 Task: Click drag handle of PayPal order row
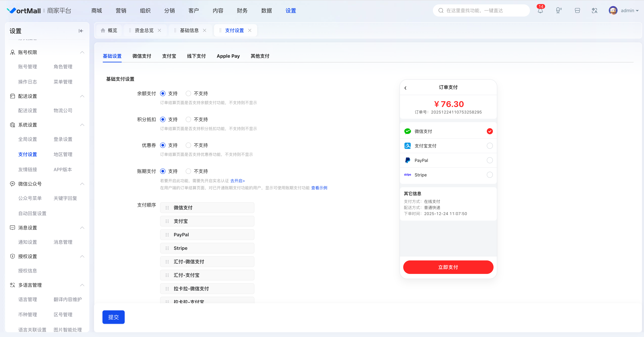167,235
